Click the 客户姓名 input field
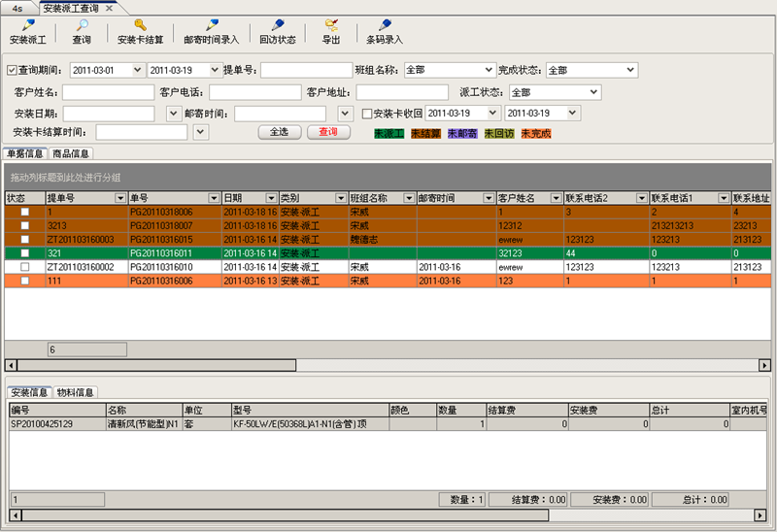Viewport: 777px width, 532px height. [108, 93]
